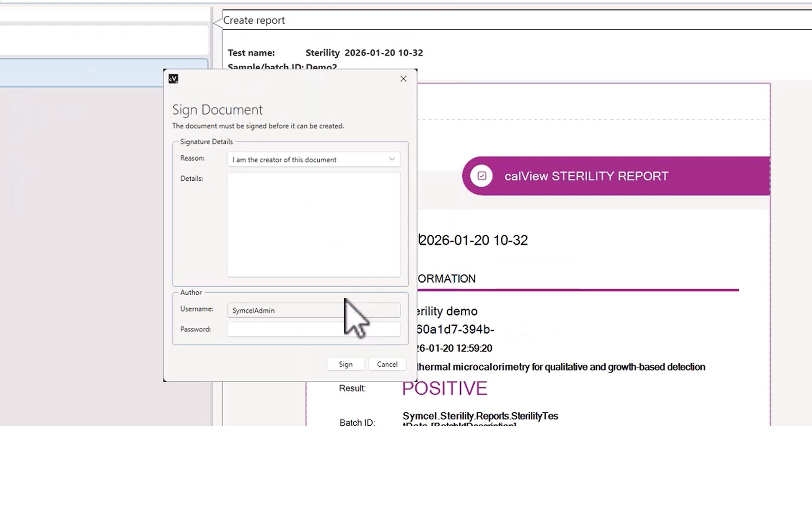Click the checkmark icon in sterility report banner

[482, 176]
